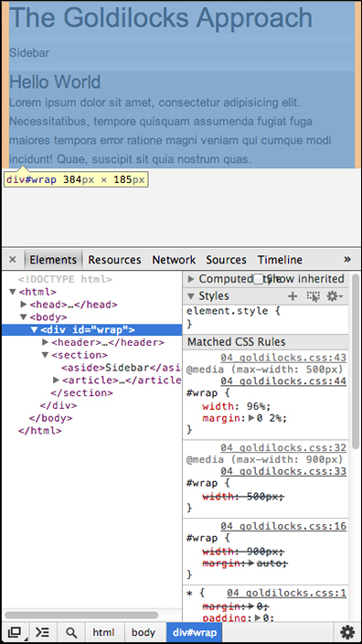
Task: Close the DevTools panel with the X icon
Action: coord(12,260)
